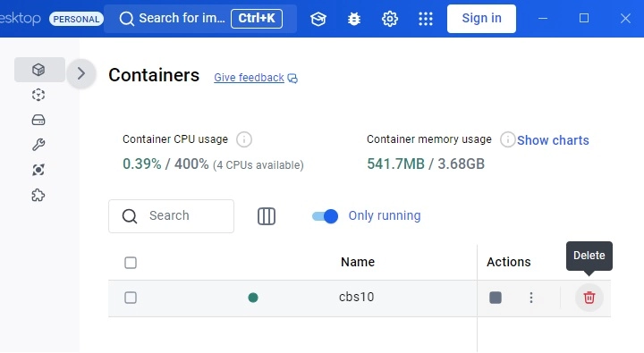Open the Troubleshoot bug icon
The width and height of the screenshot is (644, 353).
click(x=354, y=19)
